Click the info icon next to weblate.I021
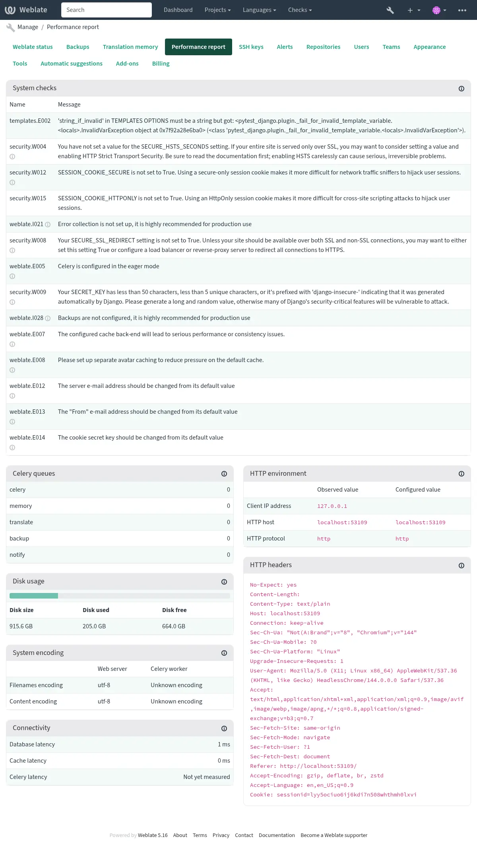This screenshot has width=477, height=868. [x=48, y=225]
